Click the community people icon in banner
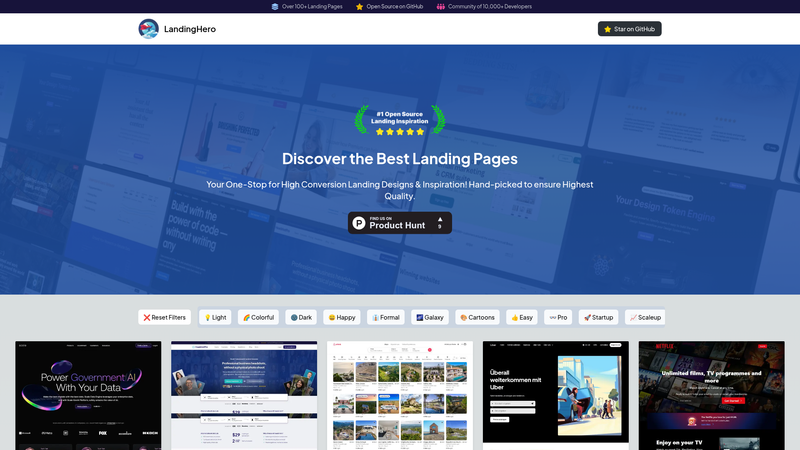 pos(440,7)
